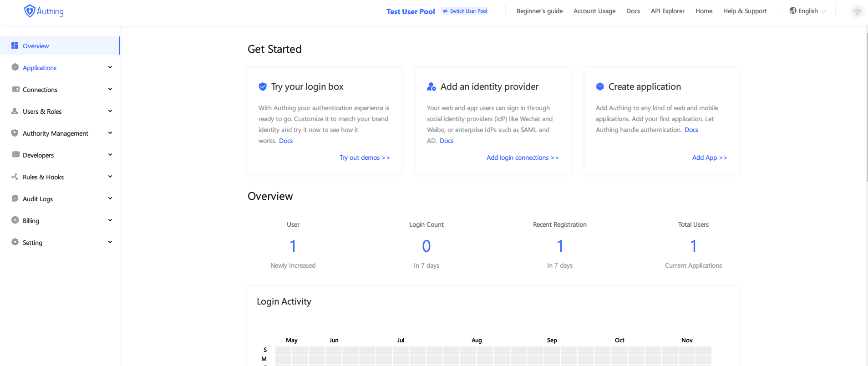Go to Home in top navigation
Viewport: 868px width, 366px height.
coord(704,11)
